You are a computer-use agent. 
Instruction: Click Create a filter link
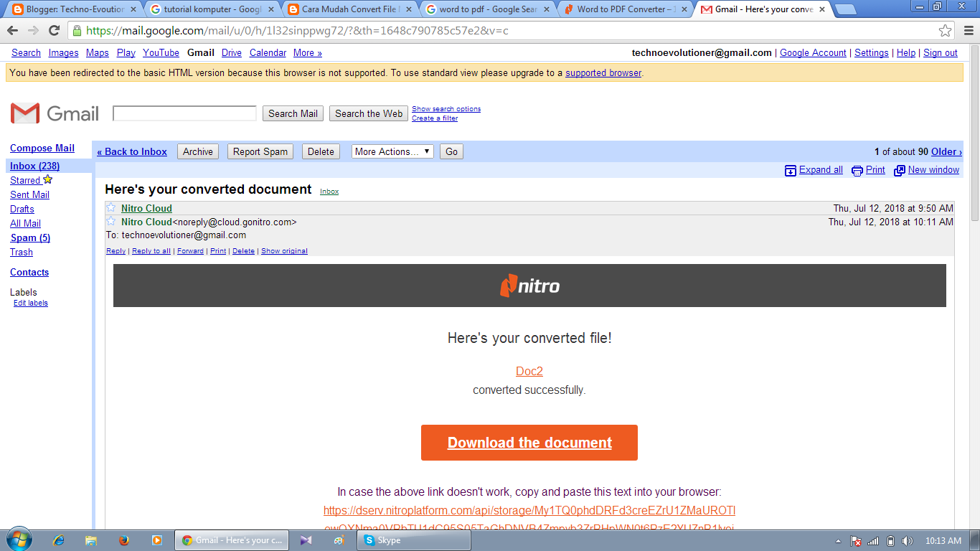pos(435,118)
